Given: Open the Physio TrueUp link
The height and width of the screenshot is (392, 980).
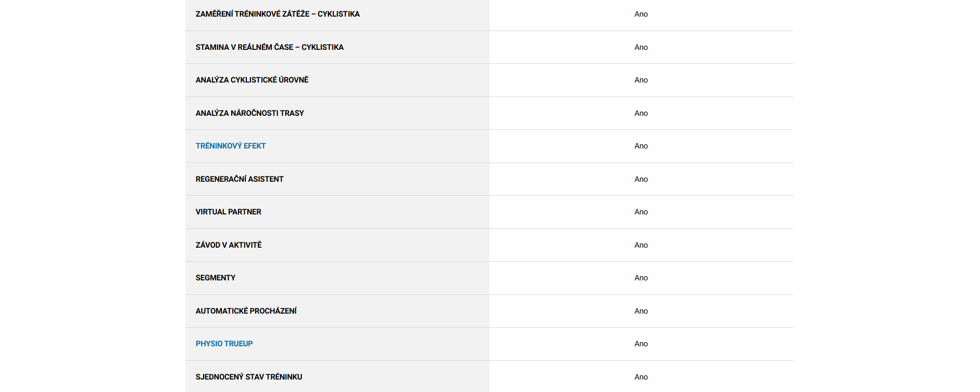Looking at the screenshot, I should tap(224, 344).
